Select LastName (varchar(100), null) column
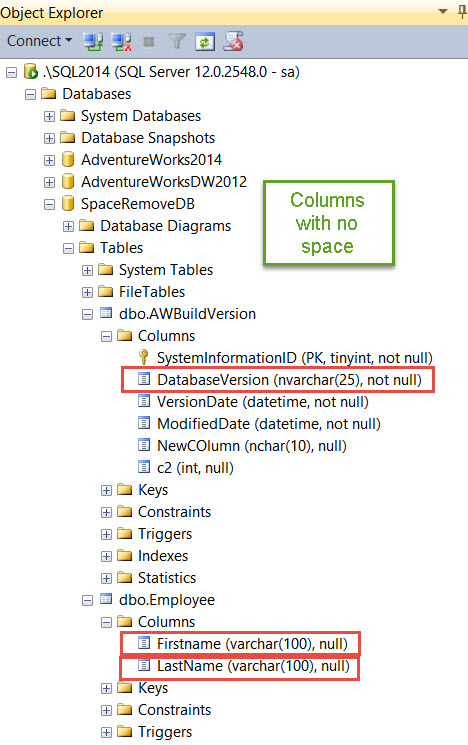 (x=253, y=666)
